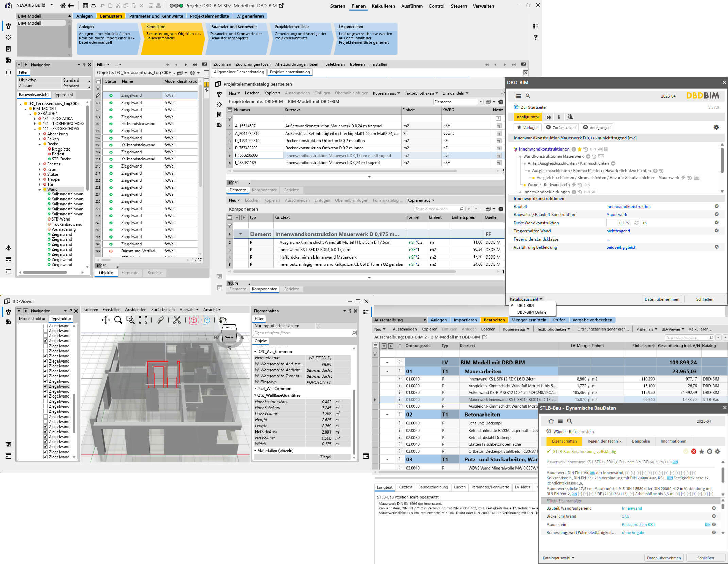Viewport: 728px width, 564px height.
Task: Expand the Fenster node in Bauwerksansicht tree
Action: [40, 164]
